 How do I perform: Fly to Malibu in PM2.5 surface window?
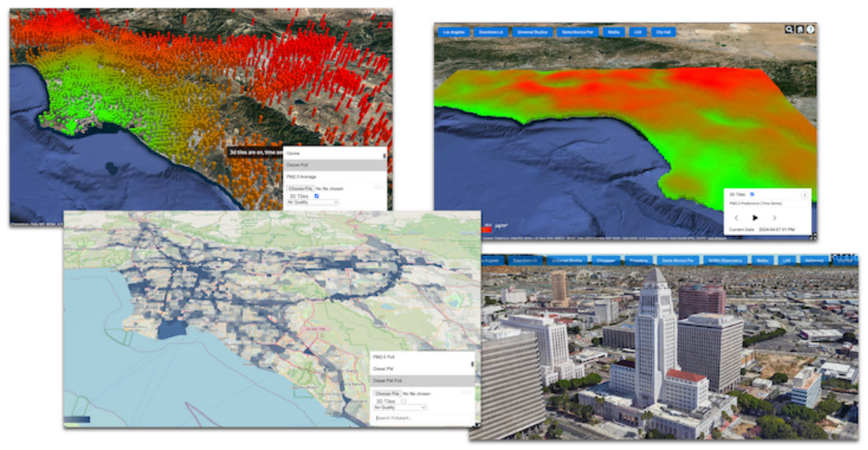[x=613, y=32]
